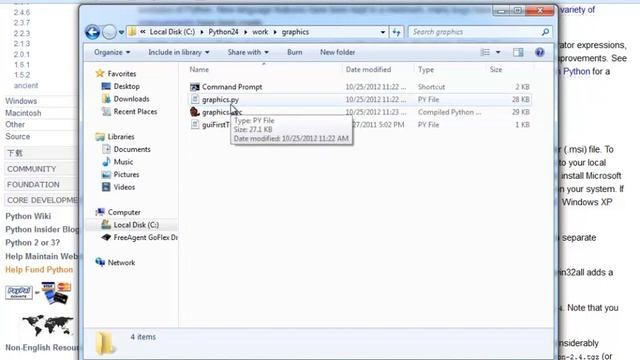
Task: Open the Videos library
Action: tap(124, 187)
